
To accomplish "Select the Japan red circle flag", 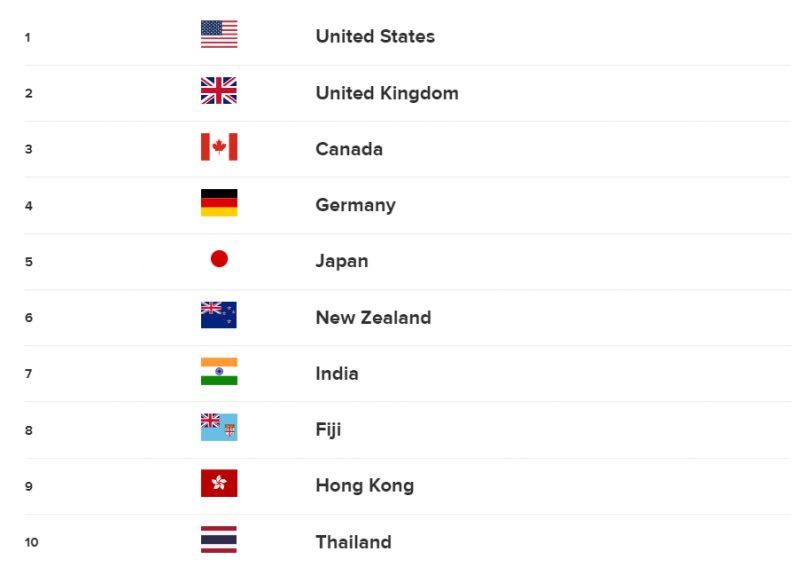I will 219,259.
